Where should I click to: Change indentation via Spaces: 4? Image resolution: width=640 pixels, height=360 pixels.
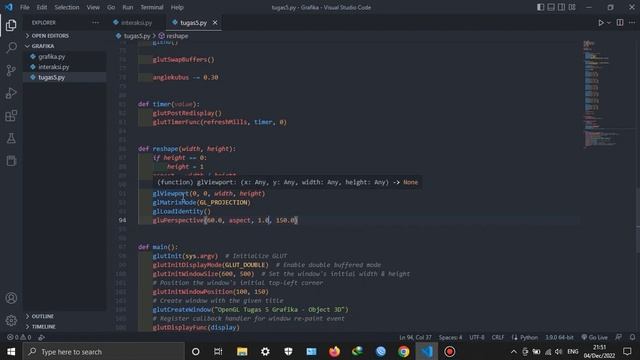[451, 338]
